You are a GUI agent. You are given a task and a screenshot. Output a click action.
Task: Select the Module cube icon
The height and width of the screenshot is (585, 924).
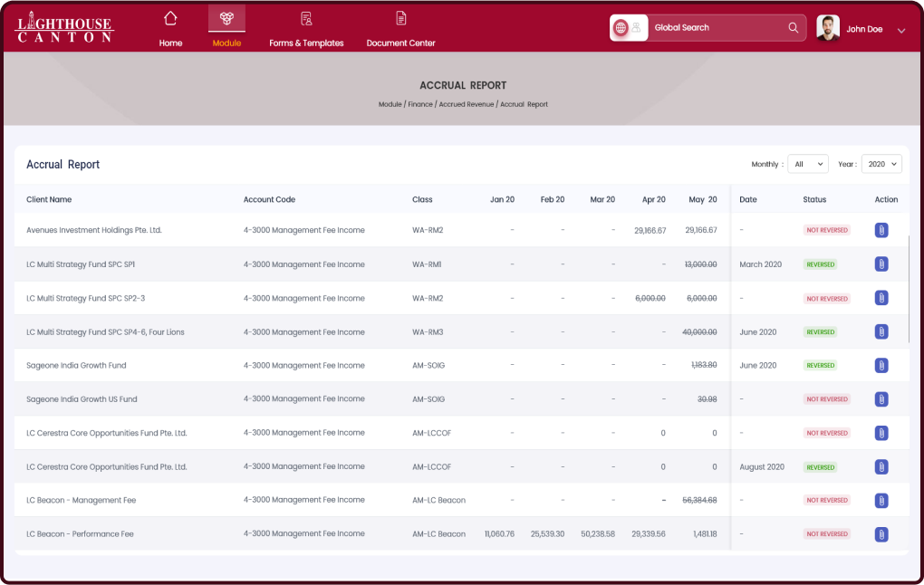coord(226,18)
